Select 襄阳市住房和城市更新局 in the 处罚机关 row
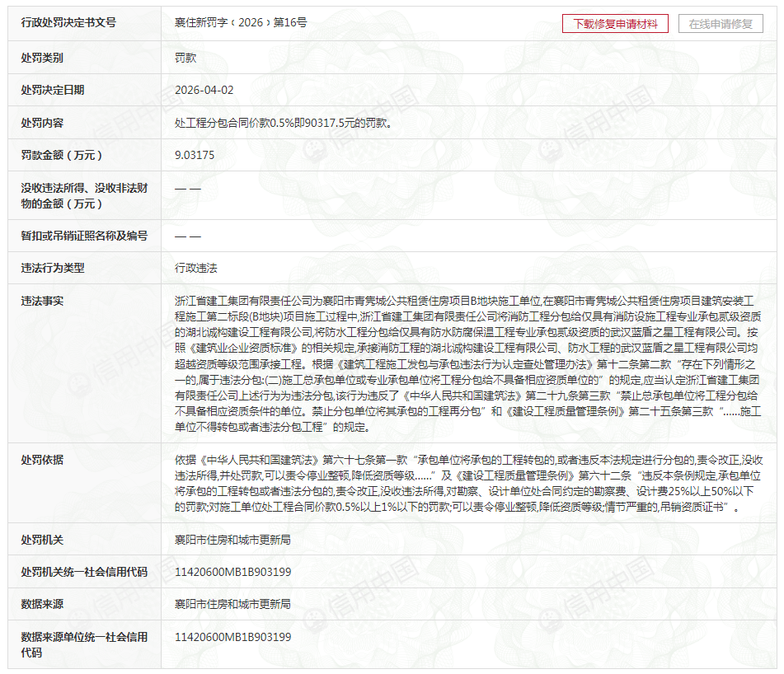Image resolution: width=784 pixels, height=674 pixels. coord(232,540)
